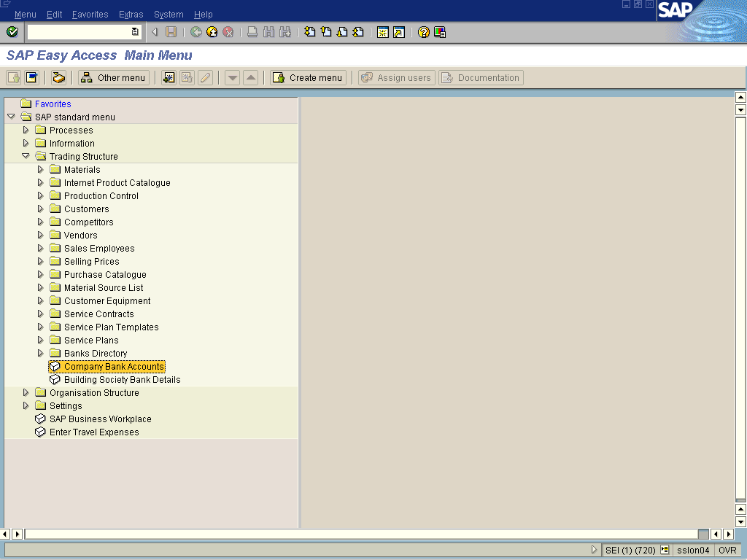The image size is (747, 560).
Task: Click the Last Page icon
Action: 358,32
